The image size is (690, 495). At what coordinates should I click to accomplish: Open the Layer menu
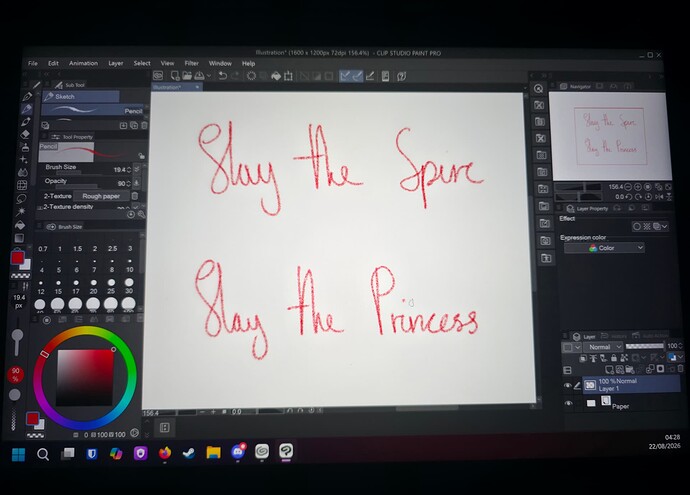pyautogui.click(x=116, y=63)
